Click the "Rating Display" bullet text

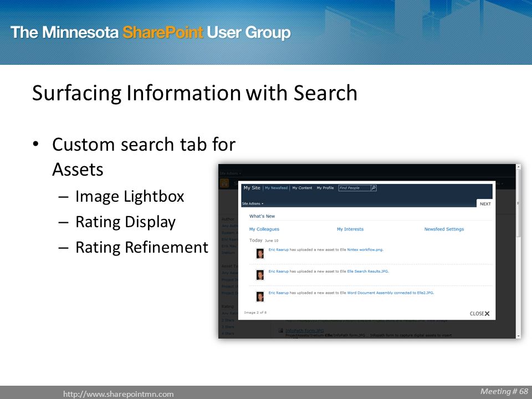[x=126, y=222]
